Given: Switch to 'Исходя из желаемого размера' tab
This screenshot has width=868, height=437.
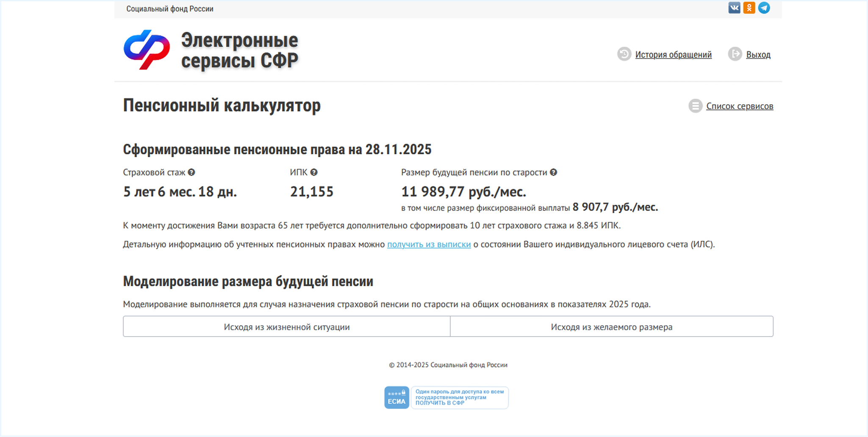Looking at the screenshot, I should click(611, 327).
